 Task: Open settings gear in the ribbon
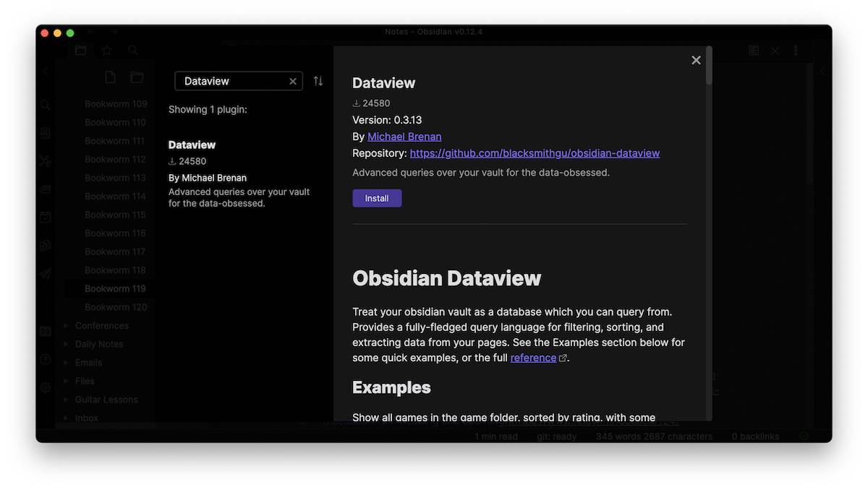[x=46, y=387]
